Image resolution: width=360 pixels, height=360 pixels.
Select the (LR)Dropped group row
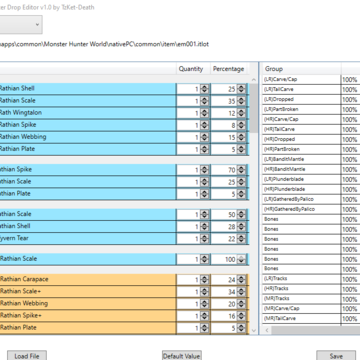[301, 99]
